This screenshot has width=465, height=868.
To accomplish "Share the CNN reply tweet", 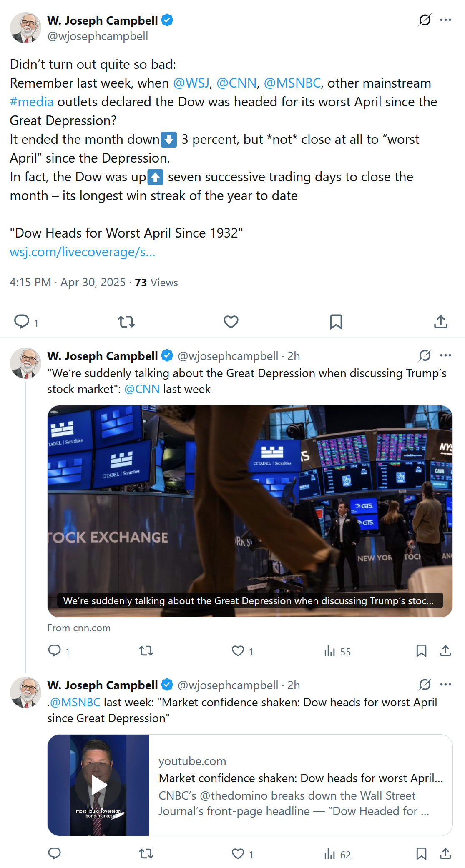I will coord(445,651).
